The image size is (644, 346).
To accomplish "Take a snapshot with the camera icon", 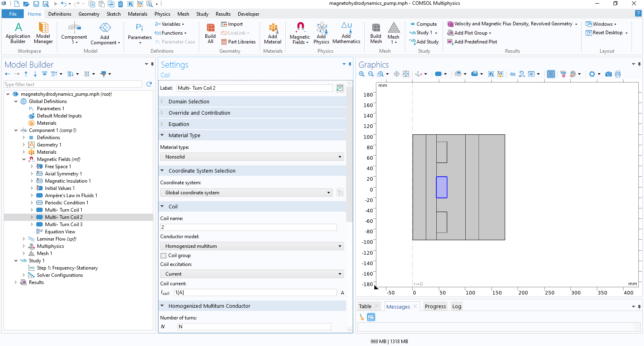I will (x=608, y=74).
